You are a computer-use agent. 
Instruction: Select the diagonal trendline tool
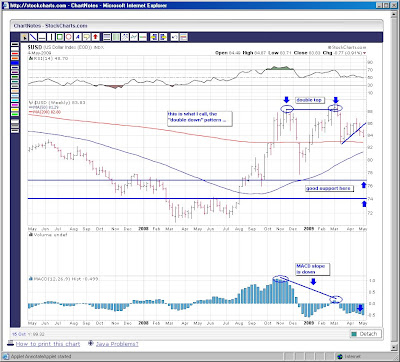pos(33,37)
